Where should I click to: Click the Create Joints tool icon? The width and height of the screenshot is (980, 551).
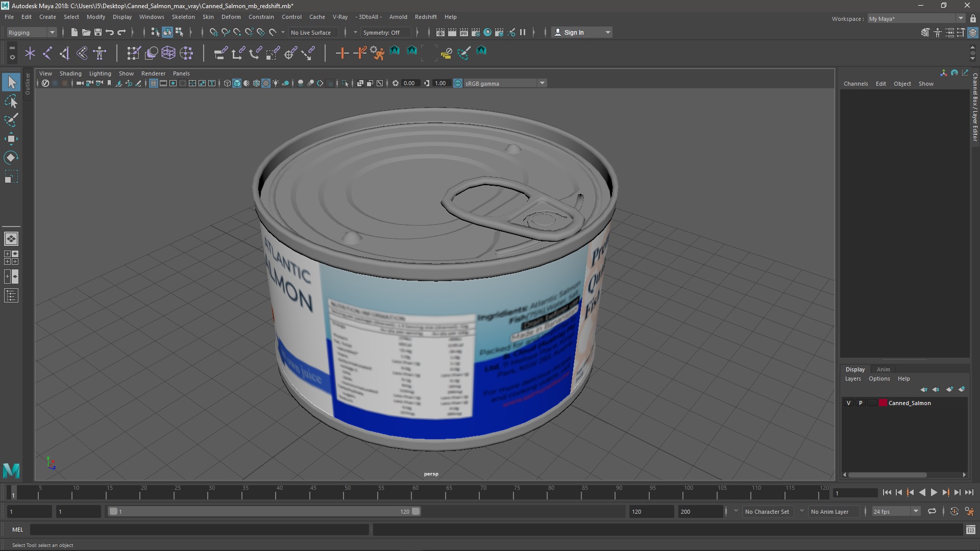click(47, 53)
